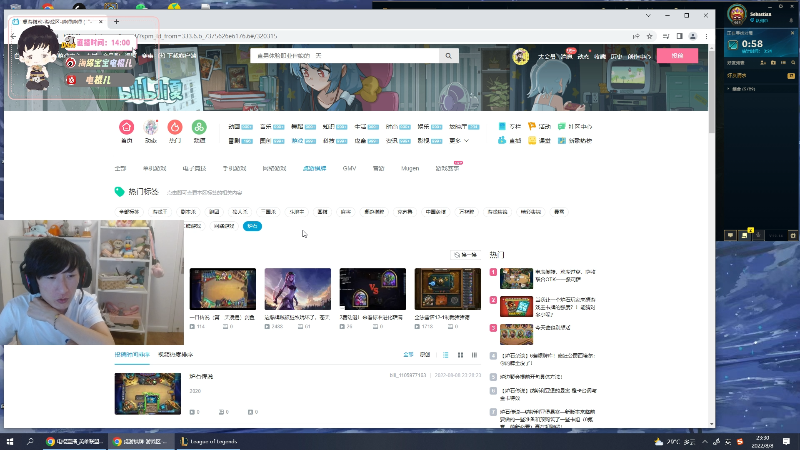Image resolution: width=800 pixels, height=450 pixels.
Task: Switch to list view layout icon
Action: (x=445, y=355)
